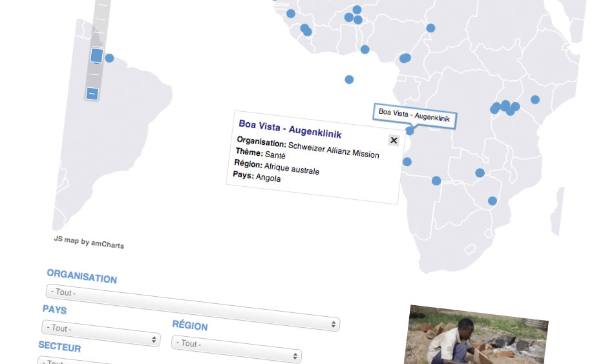Click the Schweizer Allianz Mission organisation text
Viewport: 616px width, 364px height.
pos(334,150)
